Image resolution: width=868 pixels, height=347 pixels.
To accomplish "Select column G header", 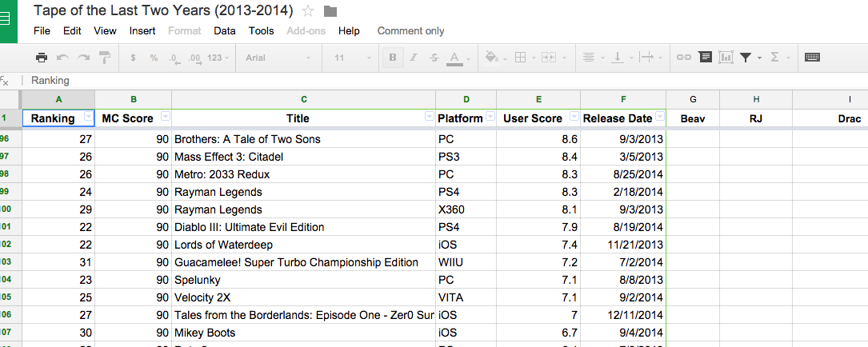I will (x=693, y=99).
